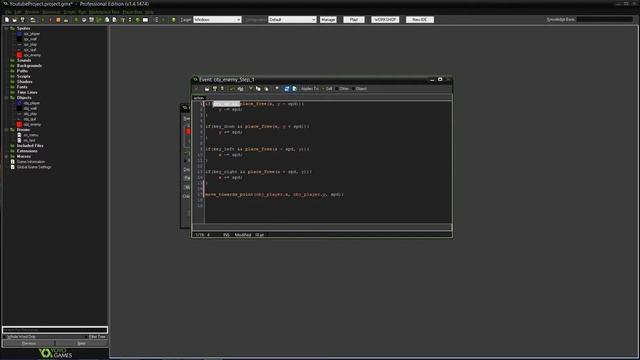Click the Create Script toolbar icon
The image size is (640, 360).
click(x=107, y=20)
